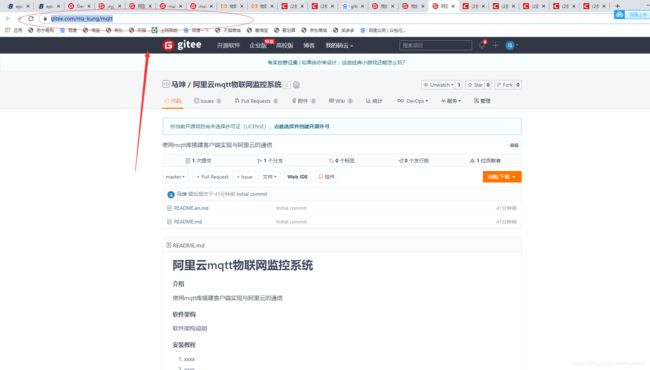Switch to the 代码 tab

pyautogui.click(x=173, y=101)
